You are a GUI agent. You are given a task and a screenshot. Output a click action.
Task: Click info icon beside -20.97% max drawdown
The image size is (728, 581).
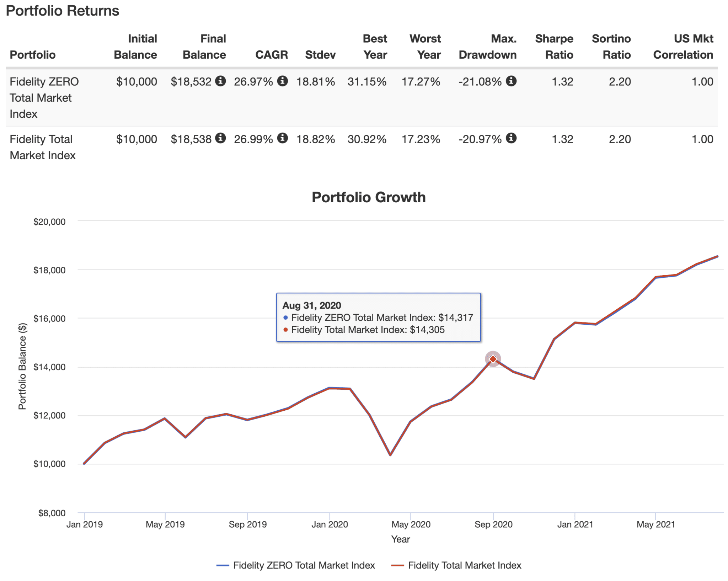[x=511, y=138]
